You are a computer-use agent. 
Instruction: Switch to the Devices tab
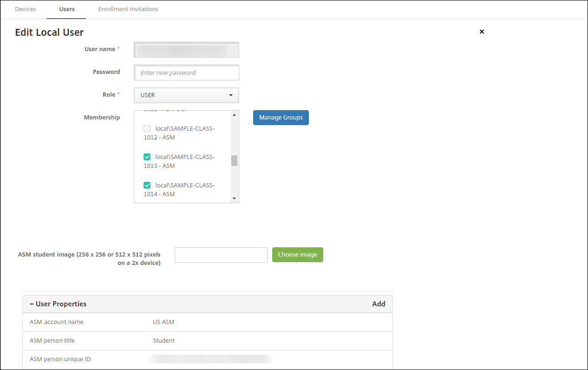25,9
